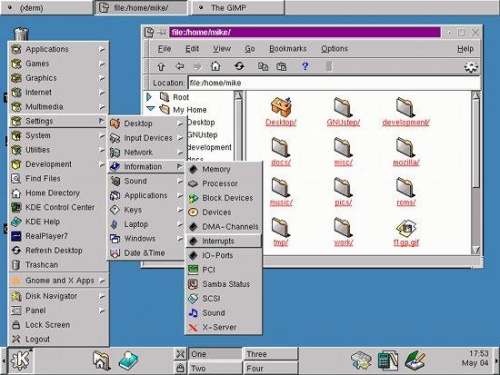
Task: Open the help book icon in panel
Action: 128,360
